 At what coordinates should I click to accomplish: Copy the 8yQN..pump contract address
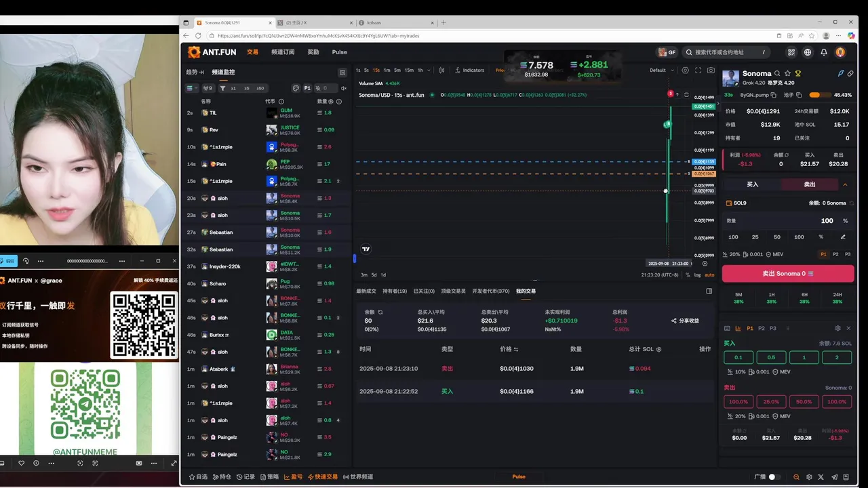coord(774,95)
